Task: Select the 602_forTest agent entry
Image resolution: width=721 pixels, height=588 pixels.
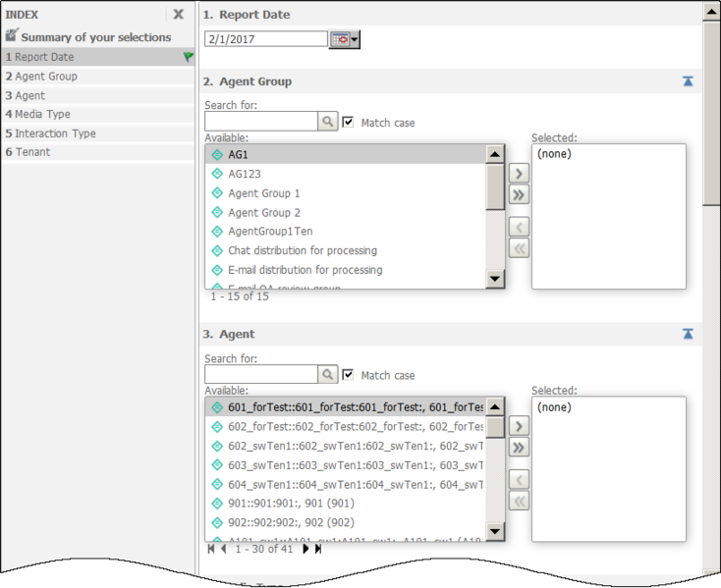Action: tap(346, 426)
